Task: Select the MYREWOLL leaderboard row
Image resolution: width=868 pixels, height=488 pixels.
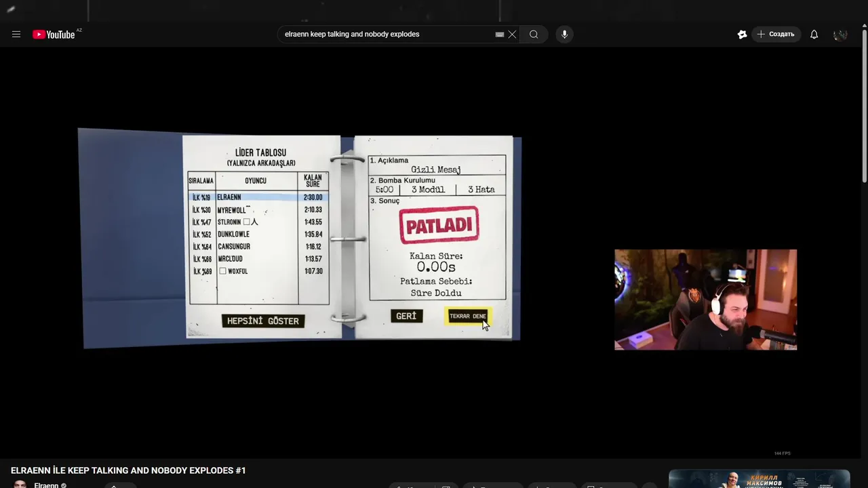Action: coord(258,210)
